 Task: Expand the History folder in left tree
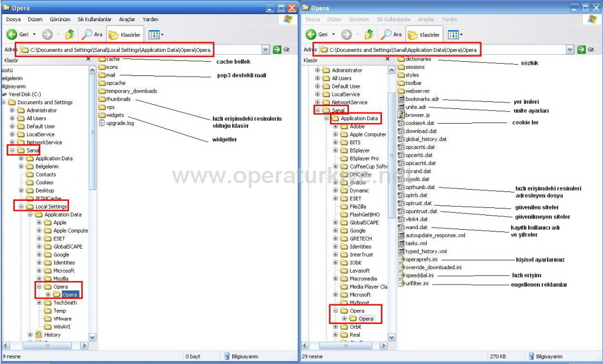pos(31,335)
